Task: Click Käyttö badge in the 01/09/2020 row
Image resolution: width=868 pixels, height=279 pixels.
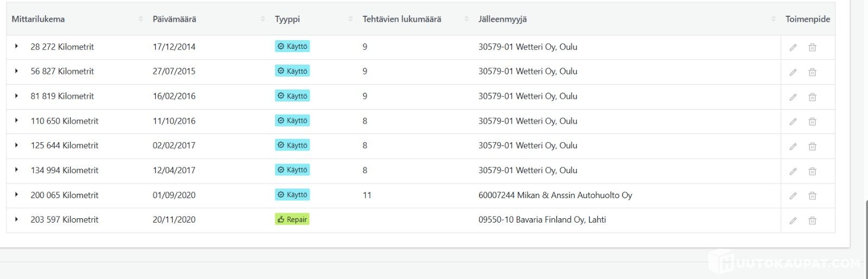Action: click(292, 195)
